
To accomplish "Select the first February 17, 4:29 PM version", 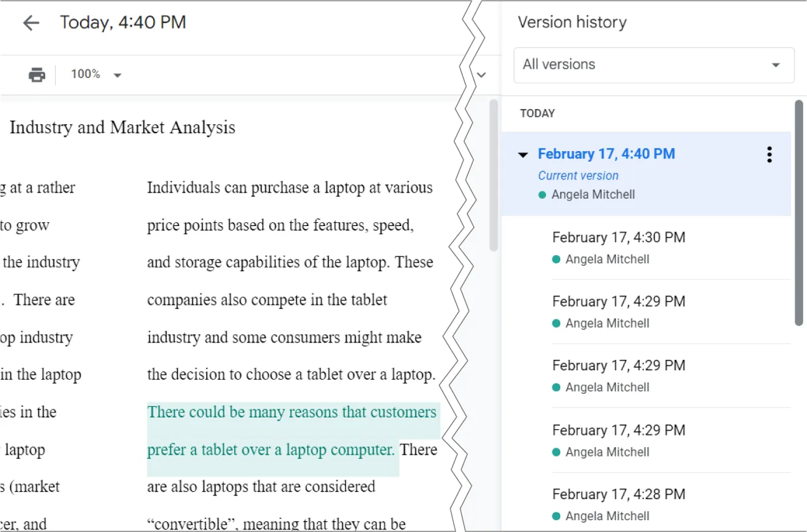I will 618,301.
